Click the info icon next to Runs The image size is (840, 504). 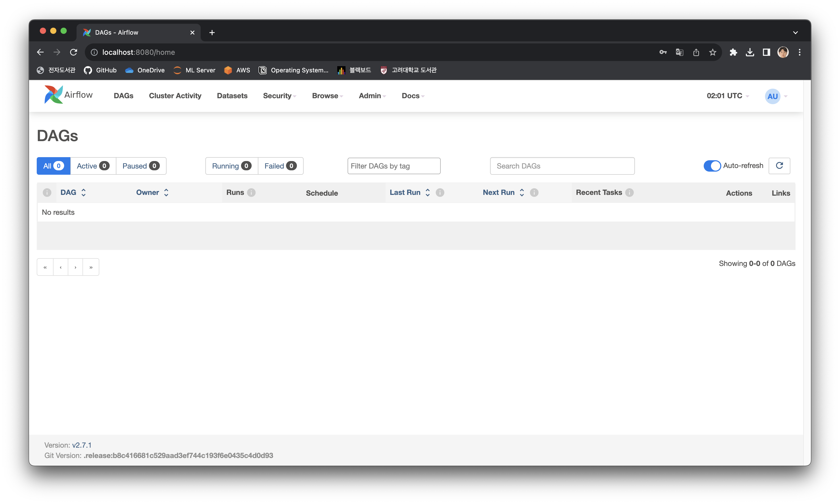(x=251, y=193)
